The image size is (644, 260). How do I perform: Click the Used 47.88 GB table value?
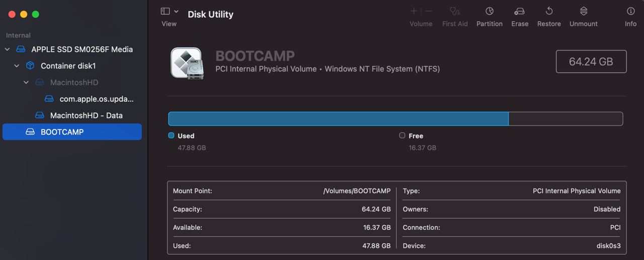(x=376, y=246)
